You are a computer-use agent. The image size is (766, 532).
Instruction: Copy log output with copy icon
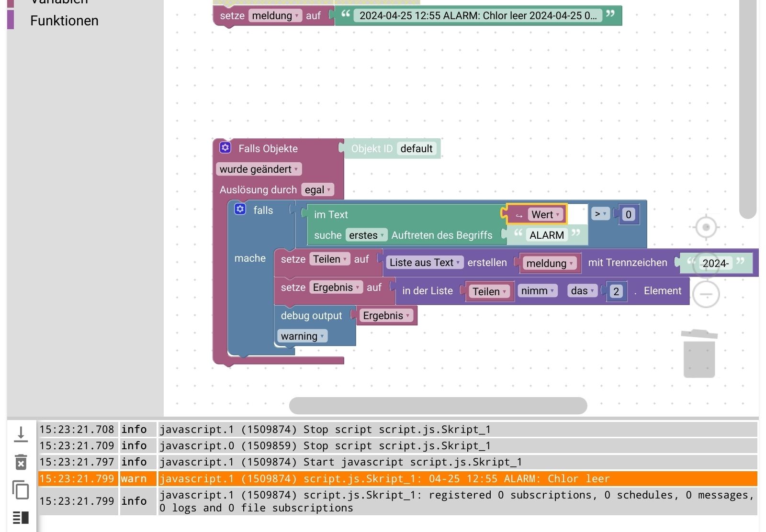click(x=21, y=490)
